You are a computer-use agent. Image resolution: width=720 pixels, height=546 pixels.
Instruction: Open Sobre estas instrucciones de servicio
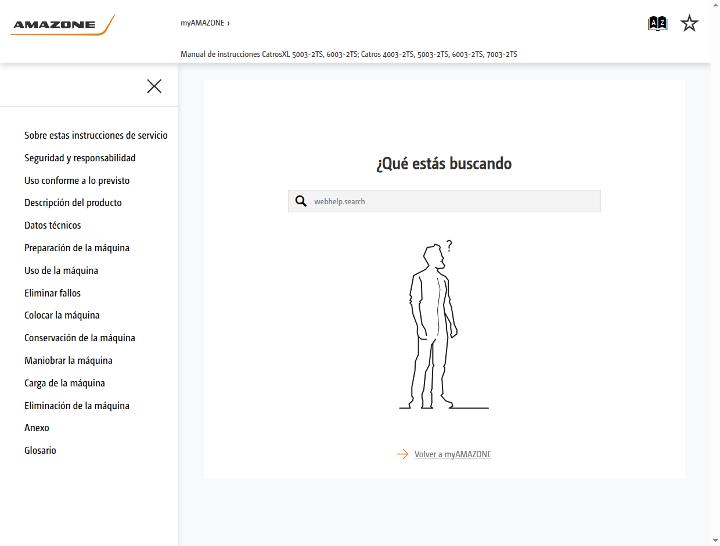pyautogui.click(x=96, y=135)
